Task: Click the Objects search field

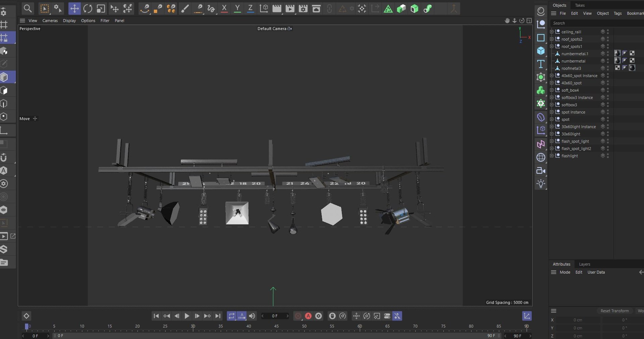Action: [597, 23]
